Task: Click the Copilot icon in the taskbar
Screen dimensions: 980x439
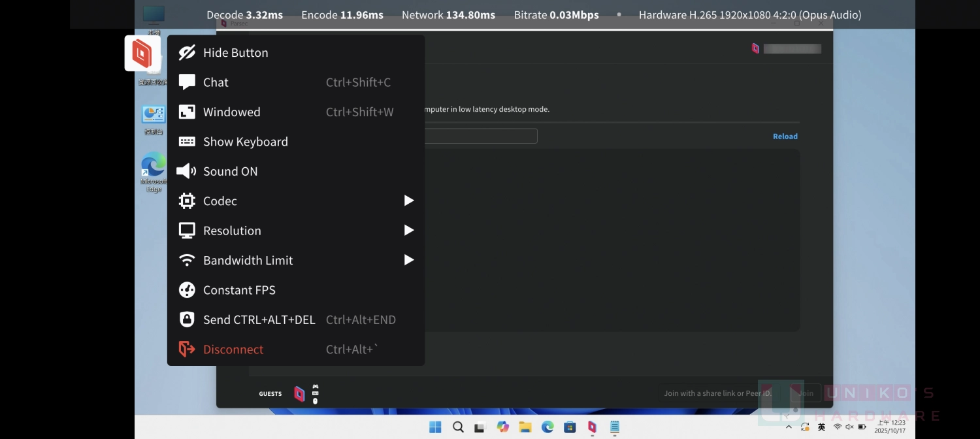Action: click(502, 427)
